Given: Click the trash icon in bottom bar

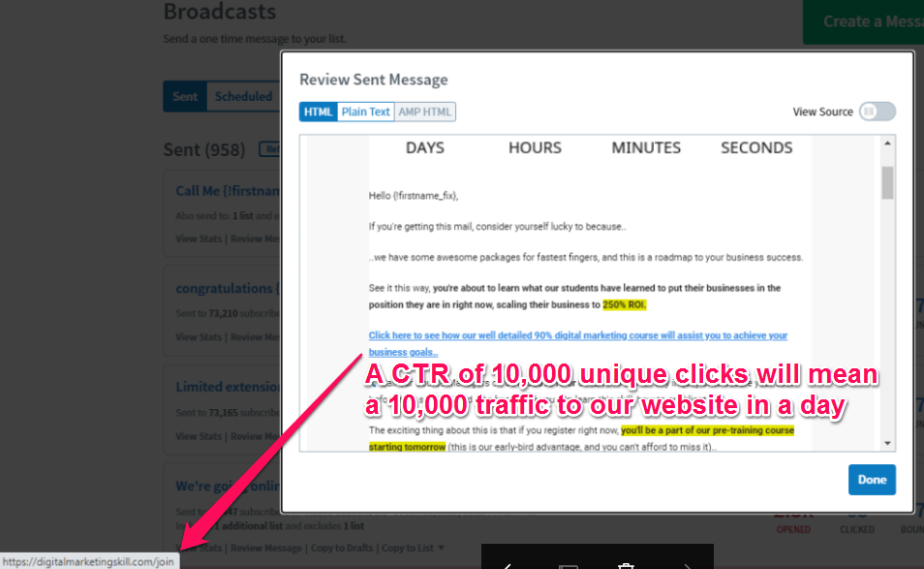Looking at the screenshot, I should [627, 564].
